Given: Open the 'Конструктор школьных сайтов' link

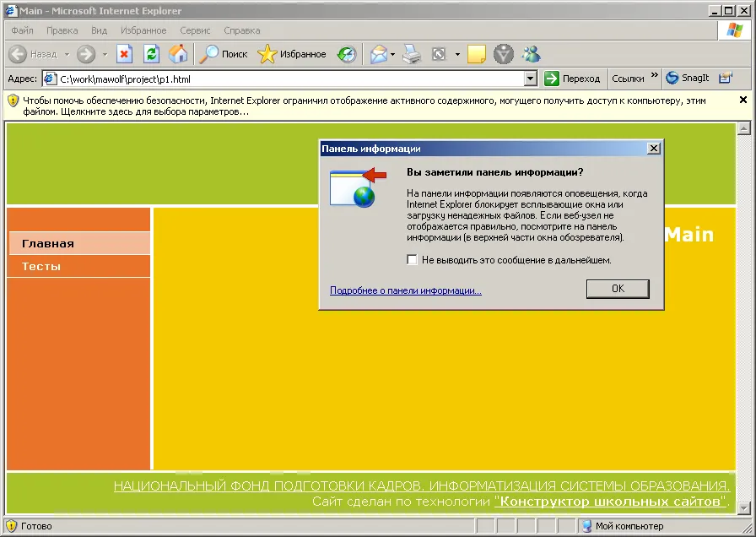Looking at the screenshot, I should [x=610, y=502].
